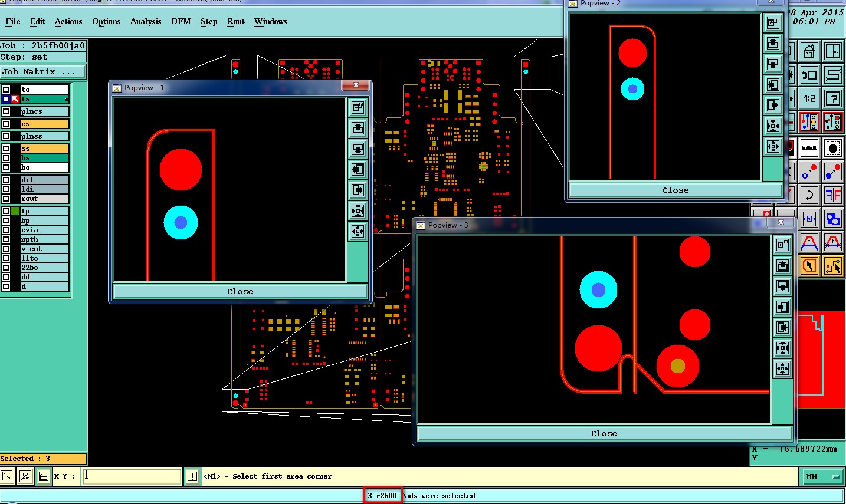This screenshot has width=846, height=504.
Task: Click the exclamation mark icon beside XY field
Action: tap(192, 476)
